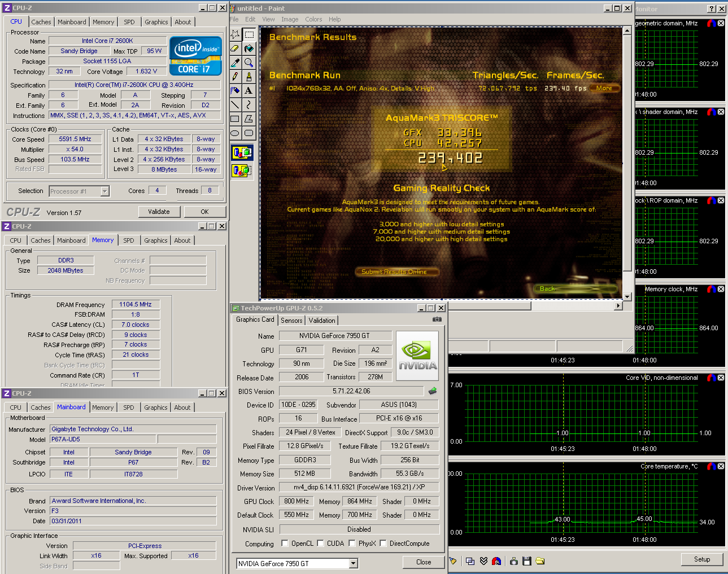This screenshot has width=728, height=574.
Task: Switch to the Validation tab in GPU-Z
Action: click(322, 321)
